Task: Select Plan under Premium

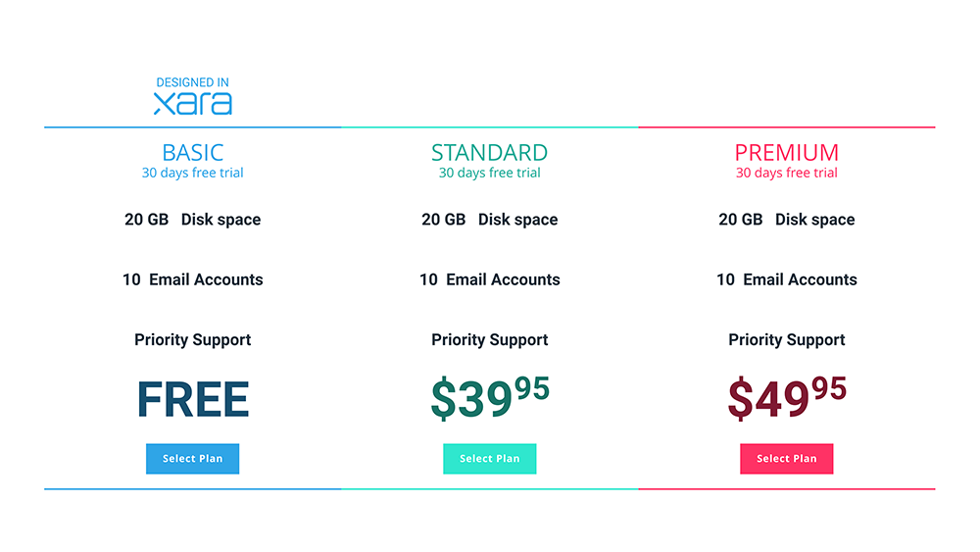Action: 786,459
